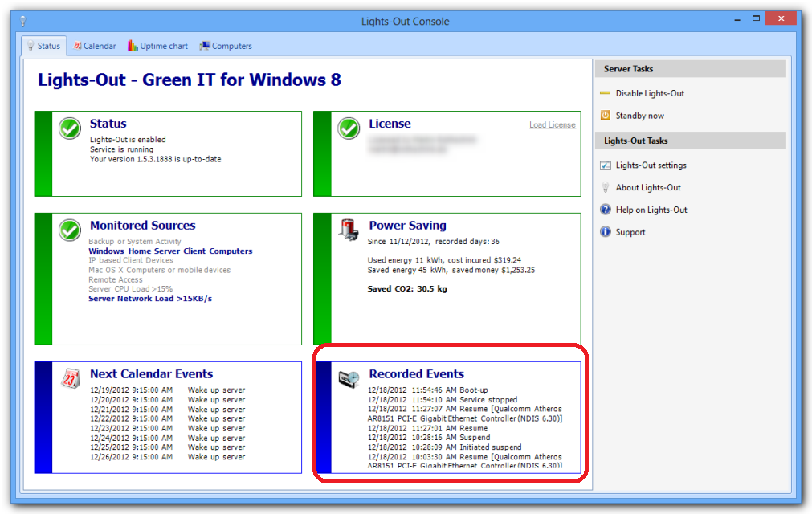Click the 10:28:16 AM Suspend event

tap(429, 438)
